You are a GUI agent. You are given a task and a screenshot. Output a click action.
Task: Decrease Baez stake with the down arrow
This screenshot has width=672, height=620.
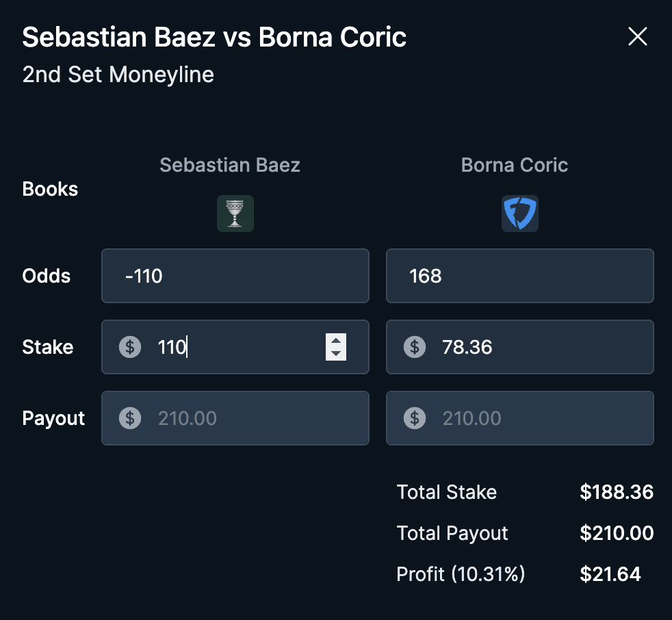point(336,354)
